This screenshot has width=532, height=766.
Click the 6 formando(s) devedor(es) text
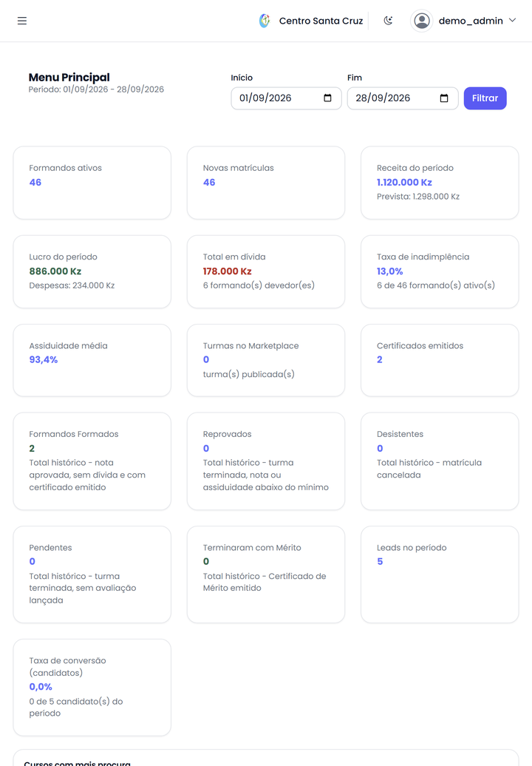[259, 285]
